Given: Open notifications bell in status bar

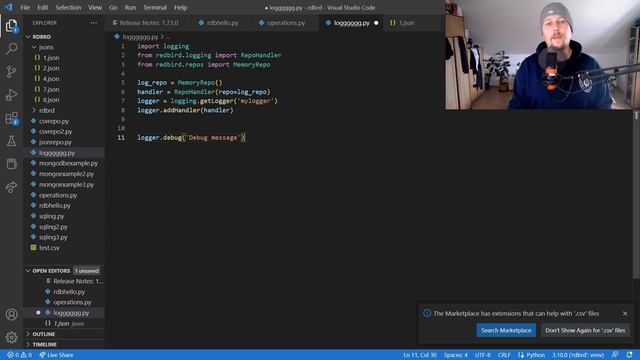Looking at the screenshot, I should pyautogui.click(x=629, y=355).
